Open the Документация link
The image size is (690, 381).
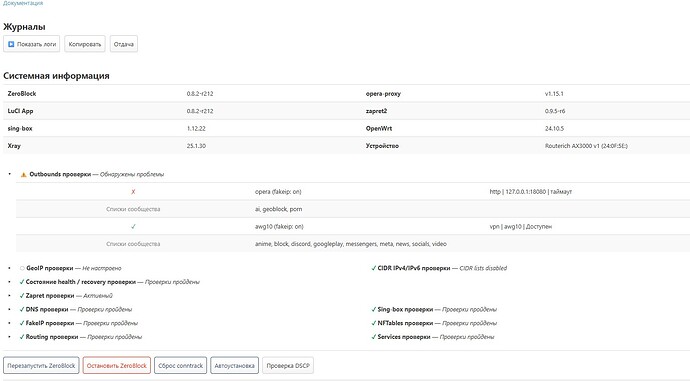pos(23,3)
